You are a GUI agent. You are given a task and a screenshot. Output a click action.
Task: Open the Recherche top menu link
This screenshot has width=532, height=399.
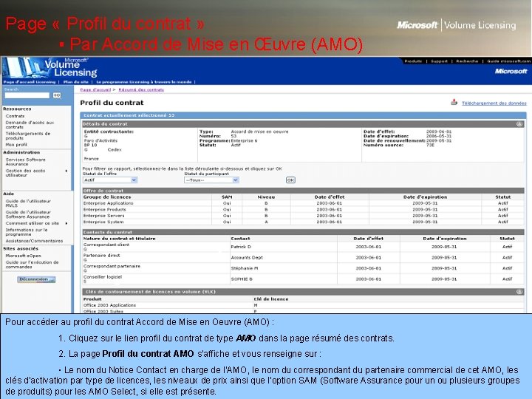coord(467,61)
